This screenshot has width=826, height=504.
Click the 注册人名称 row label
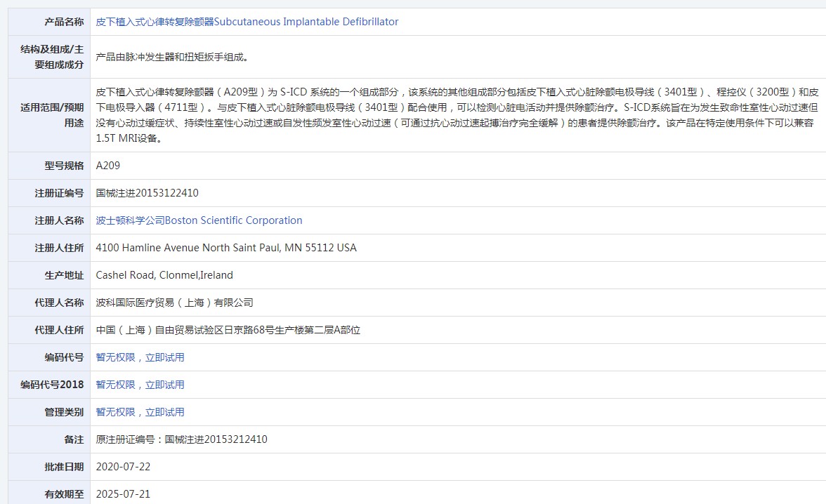click(x=59, y=220)
